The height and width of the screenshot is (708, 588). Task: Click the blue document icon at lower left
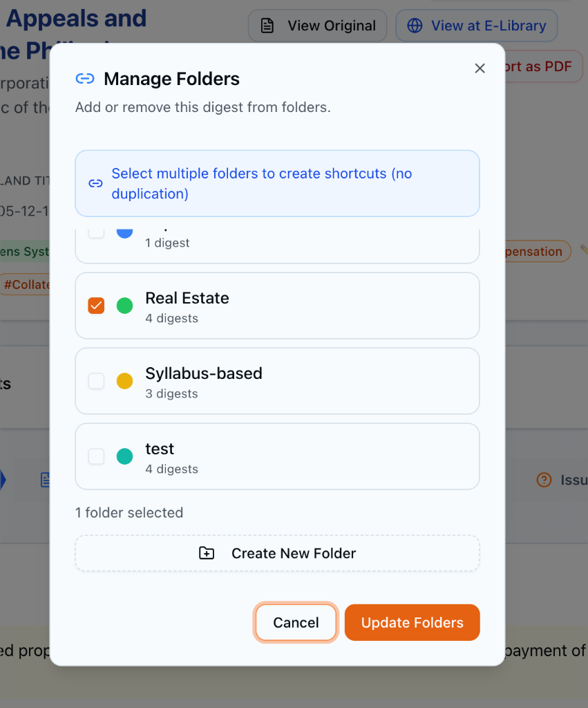point(45,479)
